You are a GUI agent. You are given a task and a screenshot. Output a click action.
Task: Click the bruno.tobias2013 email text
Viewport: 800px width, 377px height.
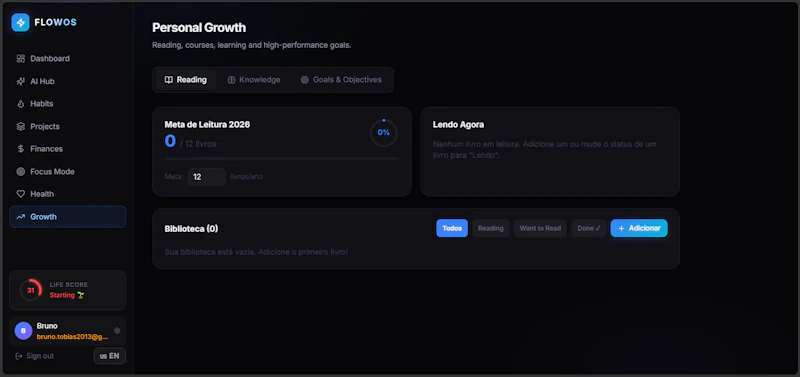click(x=72, y=337)
